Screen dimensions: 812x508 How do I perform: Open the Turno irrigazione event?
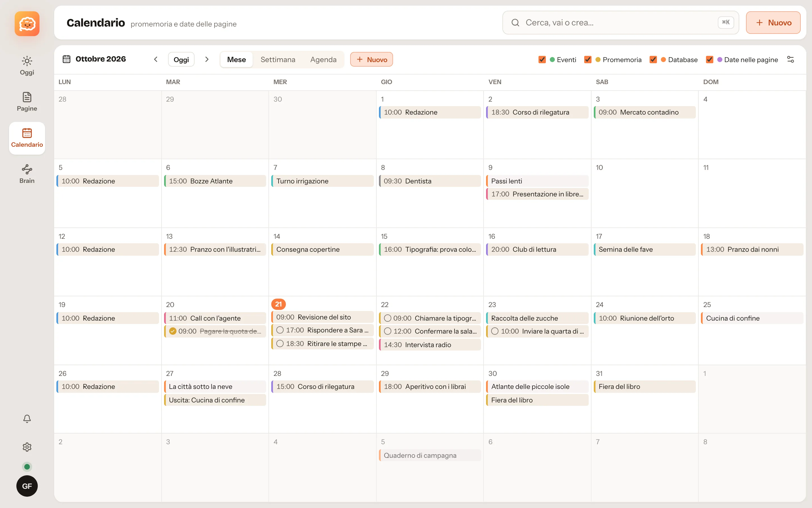pos(323,181)
